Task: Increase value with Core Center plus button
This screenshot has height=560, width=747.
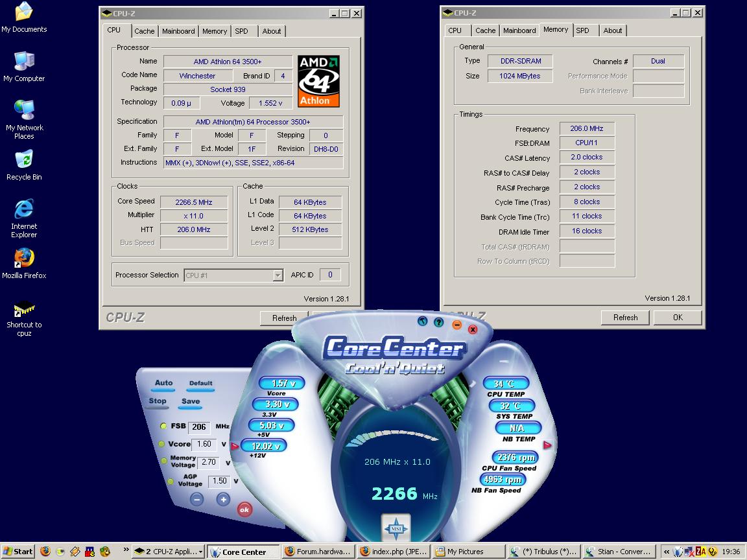Action: [x=223, y=499]
